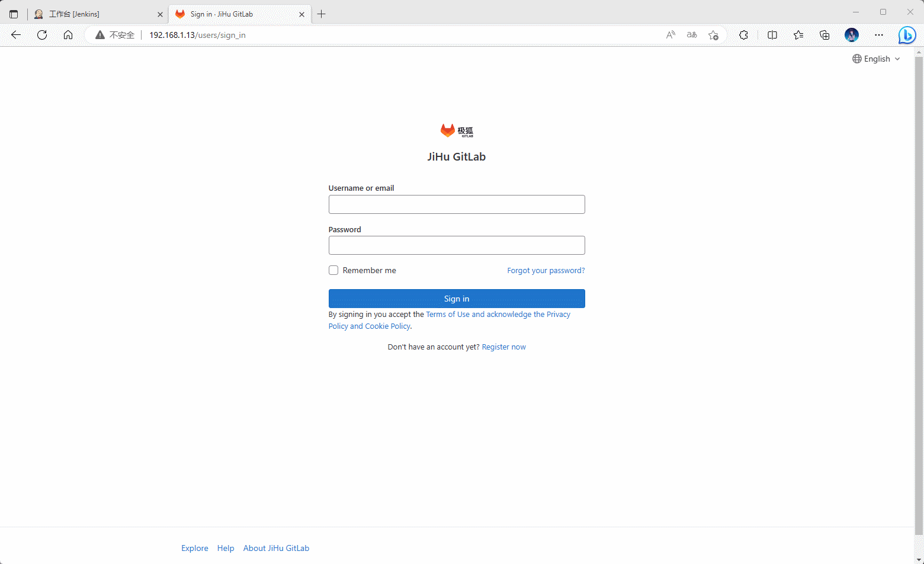
Task: Open the favorites list icon
Action: (x=798, y=35)
